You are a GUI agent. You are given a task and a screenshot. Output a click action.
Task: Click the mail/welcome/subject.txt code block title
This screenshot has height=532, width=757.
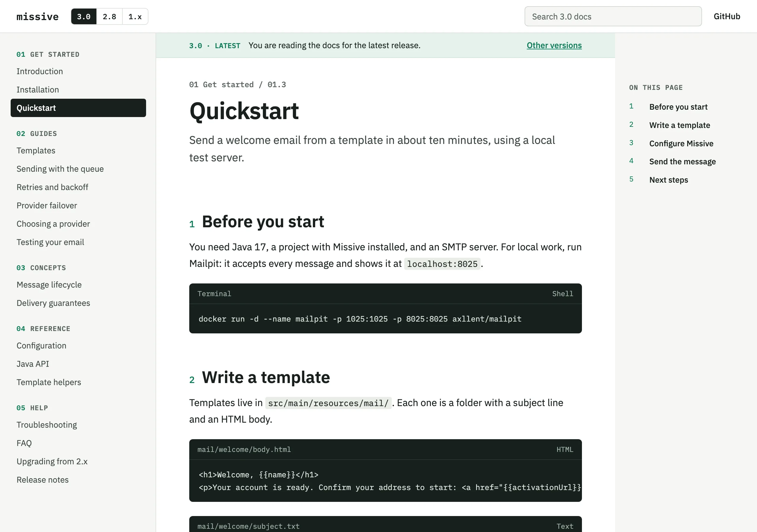248,526
